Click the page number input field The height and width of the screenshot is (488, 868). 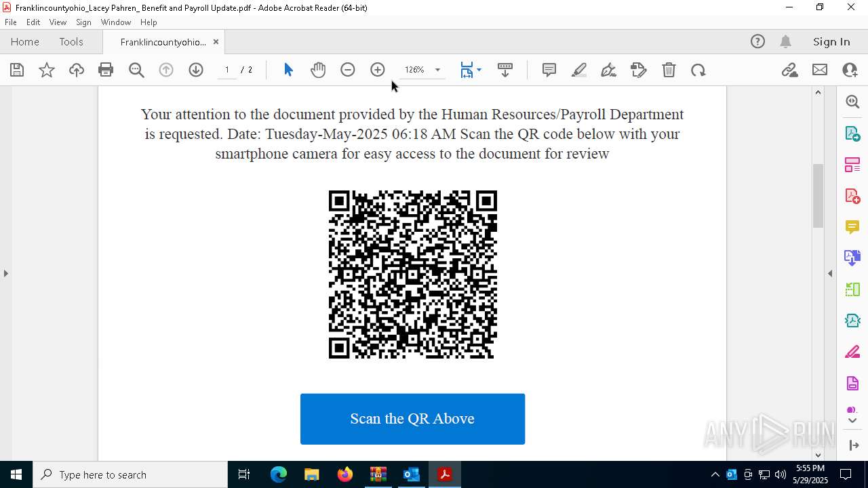point(227,70)
